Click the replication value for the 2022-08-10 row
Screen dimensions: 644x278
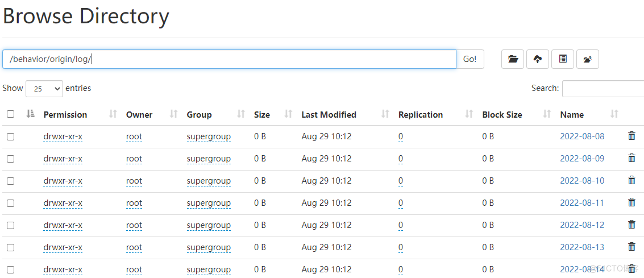click(401, 181)
